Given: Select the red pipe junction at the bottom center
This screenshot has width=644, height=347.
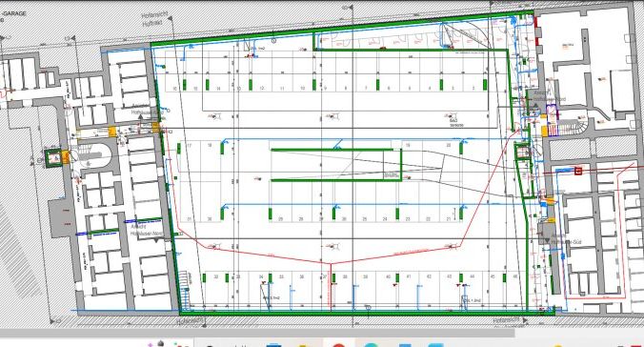Looking at the screenshot, I should point(331,263).
